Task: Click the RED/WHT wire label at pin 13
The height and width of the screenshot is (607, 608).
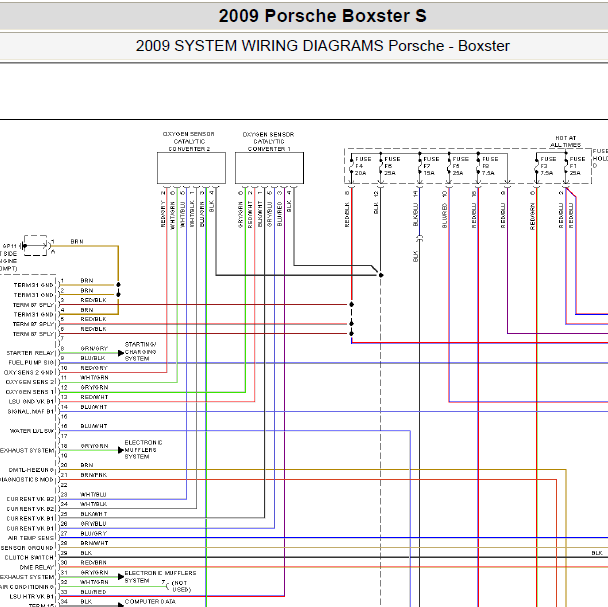Action: point(94,397)
